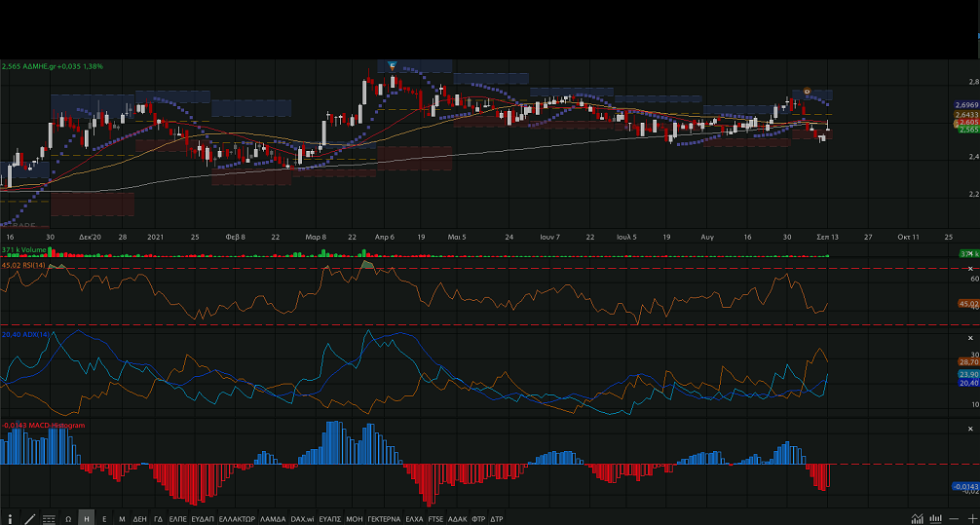
Task: Switch to the E weekly timeframe
Action: pos(104,518)
